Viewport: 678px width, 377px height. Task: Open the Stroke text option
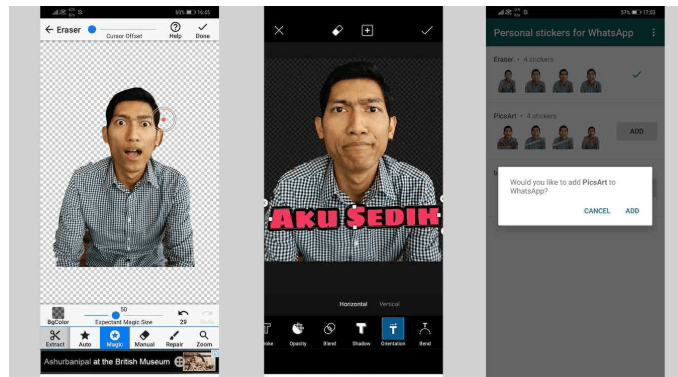[269, 334]
